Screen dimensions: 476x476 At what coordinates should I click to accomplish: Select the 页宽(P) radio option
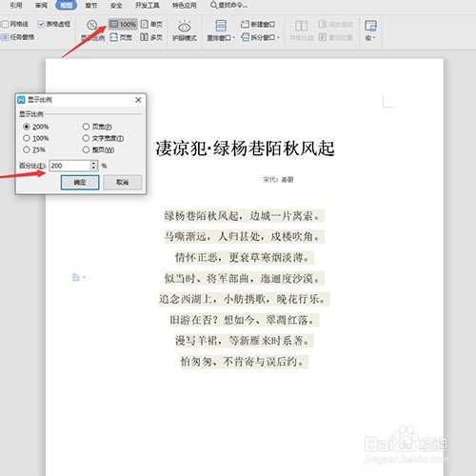[86, 127]
